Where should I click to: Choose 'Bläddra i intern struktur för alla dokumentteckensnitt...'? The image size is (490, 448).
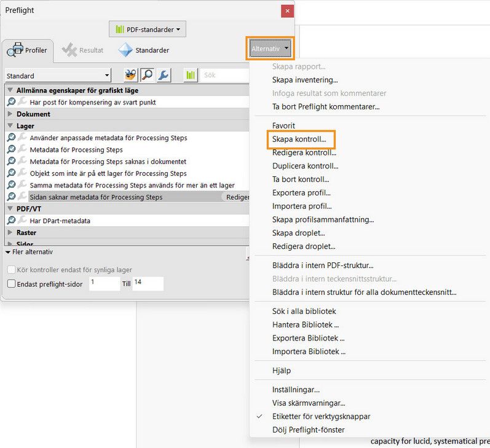click(x=365, y=293)
